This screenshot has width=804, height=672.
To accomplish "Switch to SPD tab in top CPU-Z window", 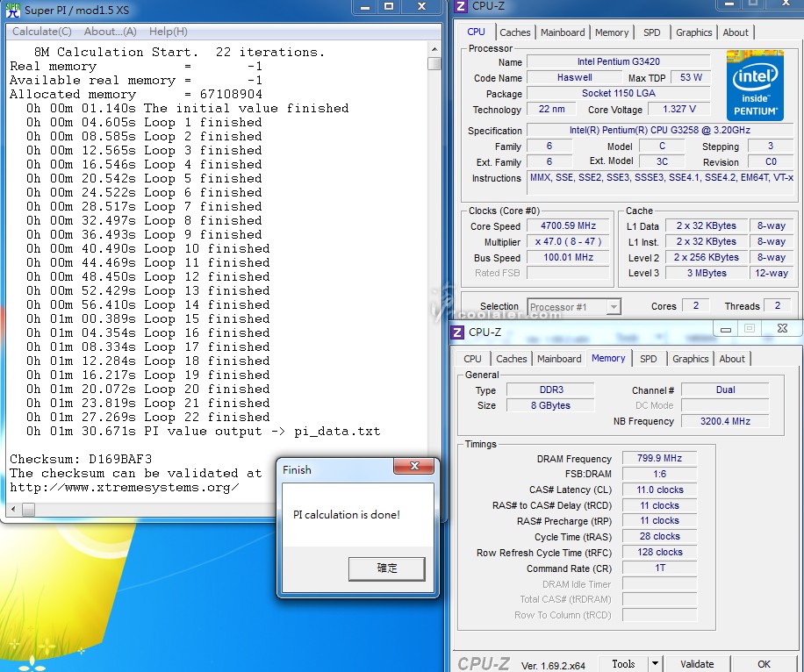I will (651, 32).
